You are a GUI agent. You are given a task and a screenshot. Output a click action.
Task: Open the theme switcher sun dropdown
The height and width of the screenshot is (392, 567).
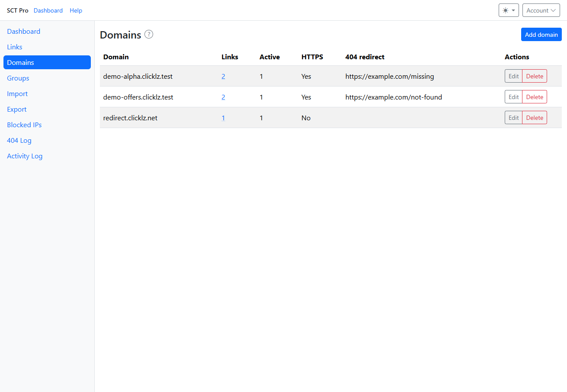click(x=509, y=10)
